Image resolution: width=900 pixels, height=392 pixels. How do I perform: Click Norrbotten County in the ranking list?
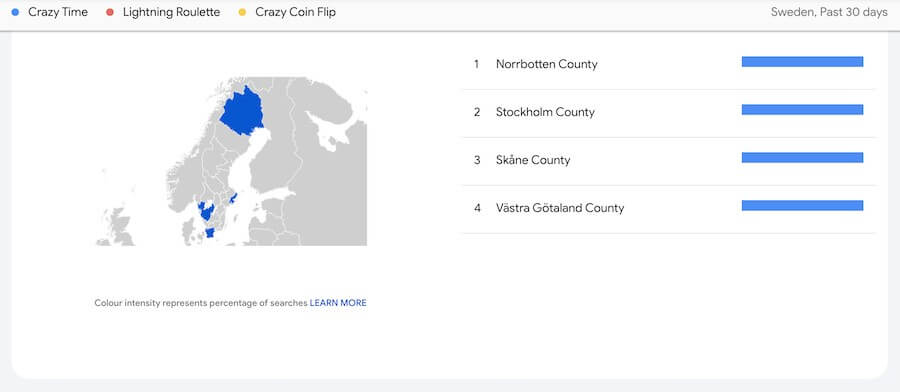[x=546, y=64]
